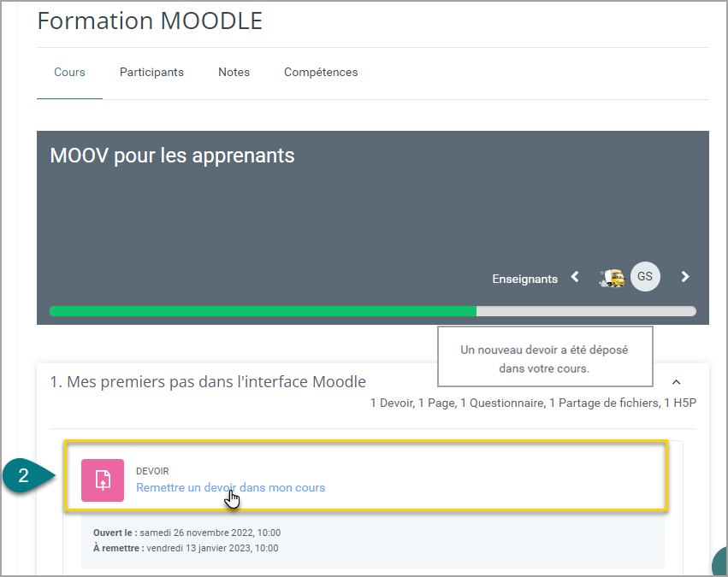Open the truck avatar teacher profile

(x=612, y=277)
